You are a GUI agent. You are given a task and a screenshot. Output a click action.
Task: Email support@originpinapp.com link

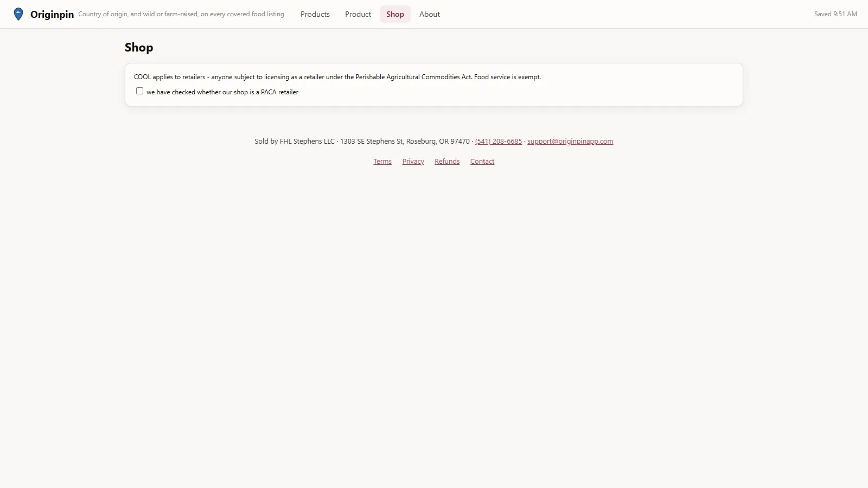570,142
